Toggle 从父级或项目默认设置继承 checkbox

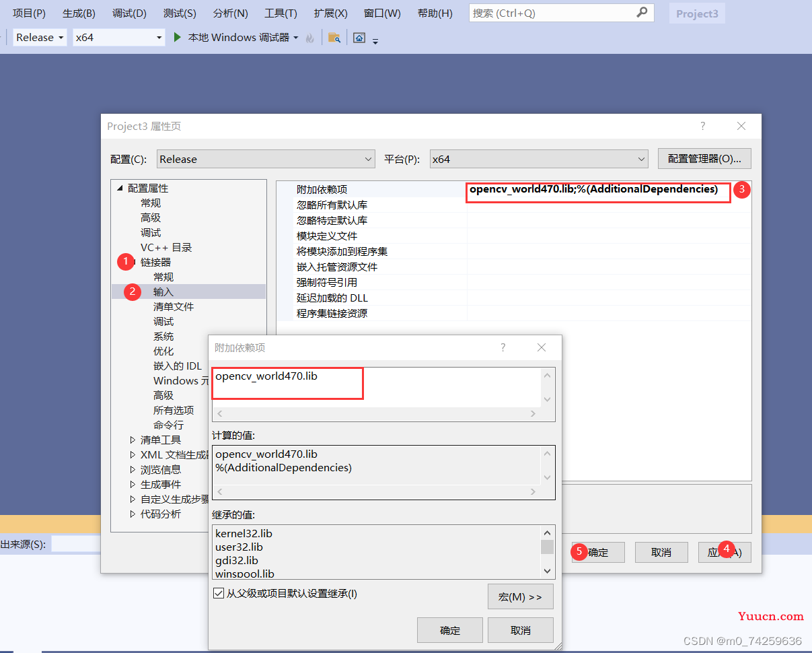(x=218, y=593)
